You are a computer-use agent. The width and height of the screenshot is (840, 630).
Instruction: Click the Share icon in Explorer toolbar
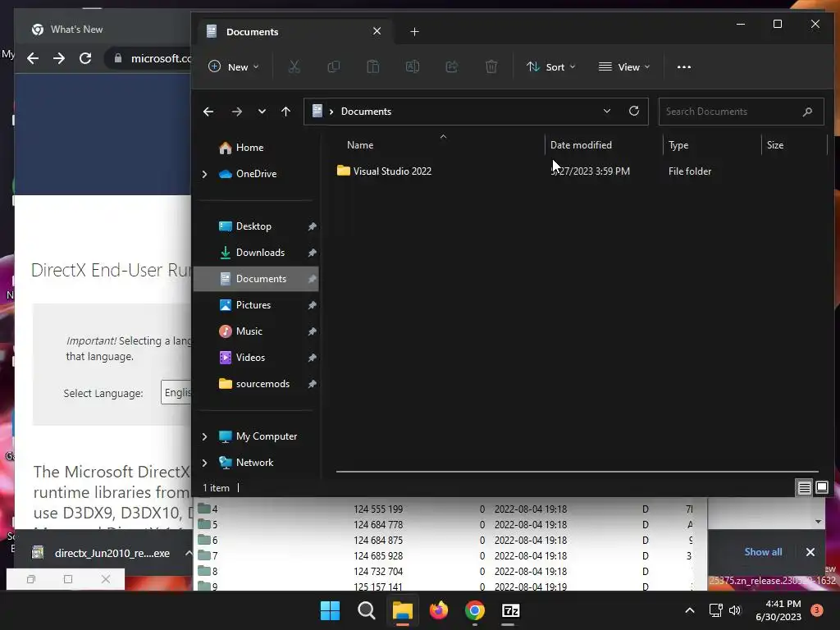point(452,66)
